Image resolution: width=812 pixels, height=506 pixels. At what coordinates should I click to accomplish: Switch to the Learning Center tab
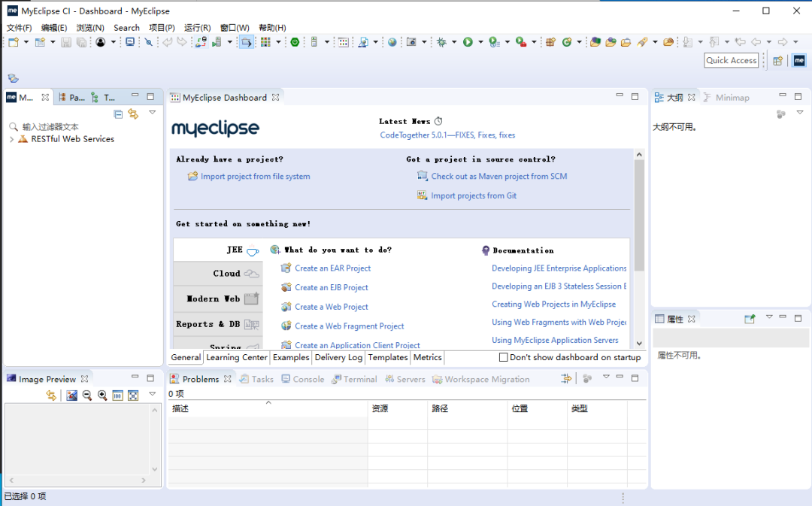(x=237, y=357)
